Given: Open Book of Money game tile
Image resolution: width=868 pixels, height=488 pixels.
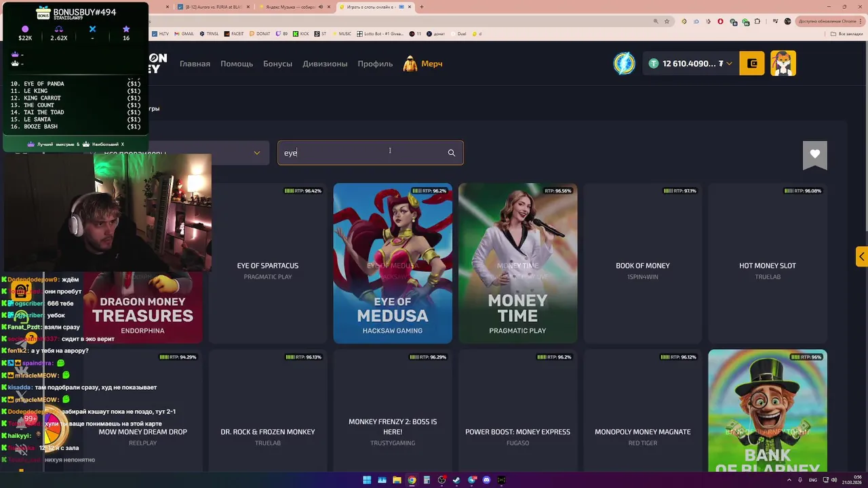Looking at the screenshot, I should click(x=643, y=264).
